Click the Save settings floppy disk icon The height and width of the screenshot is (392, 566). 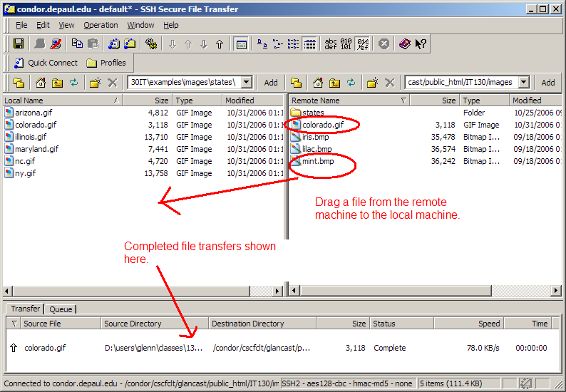[19, 43]
